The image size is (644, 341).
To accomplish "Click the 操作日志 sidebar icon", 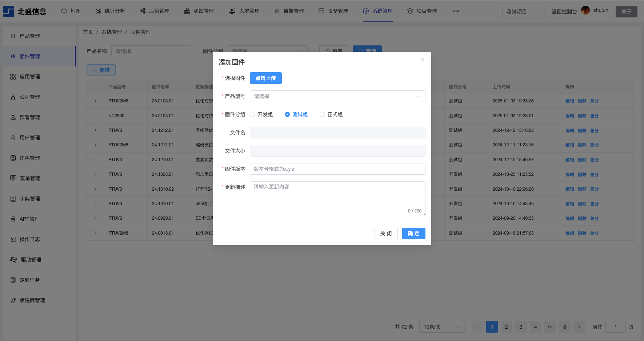I will coord(13,239).
